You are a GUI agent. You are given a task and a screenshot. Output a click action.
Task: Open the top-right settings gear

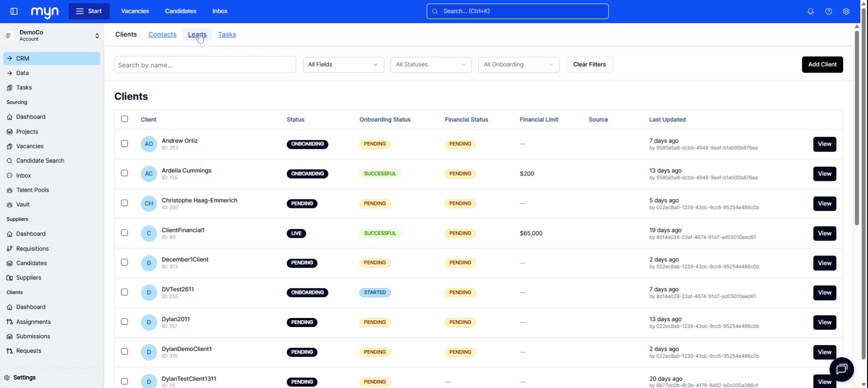click(x=846, y=11)
